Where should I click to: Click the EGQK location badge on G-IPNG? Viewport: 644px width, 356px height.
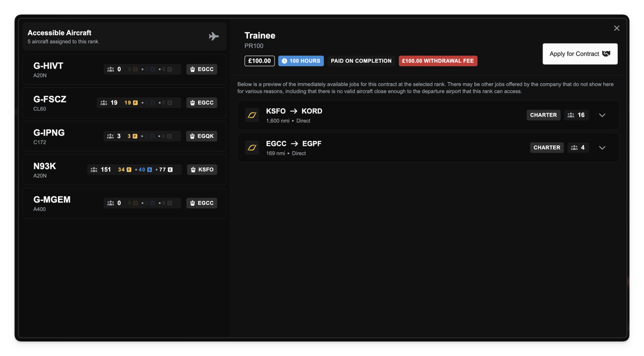(x=201, y=136)
